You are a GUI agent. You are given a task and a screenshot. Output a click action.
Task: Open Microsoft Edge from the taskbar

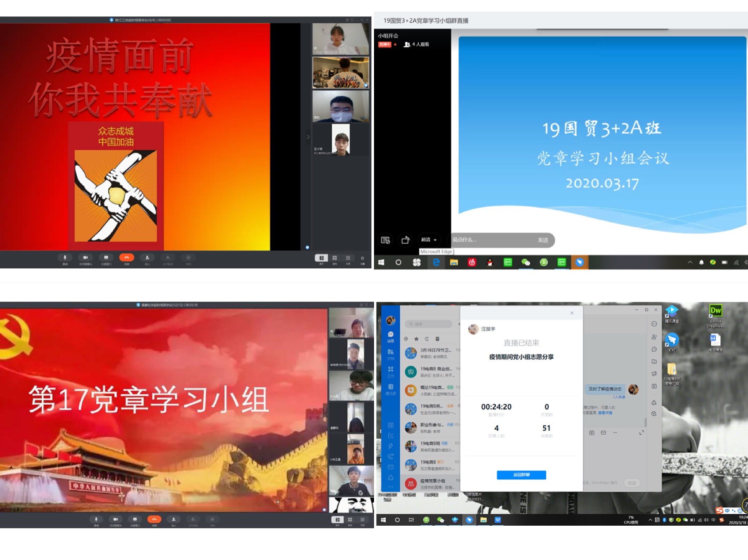pos(436,262)
